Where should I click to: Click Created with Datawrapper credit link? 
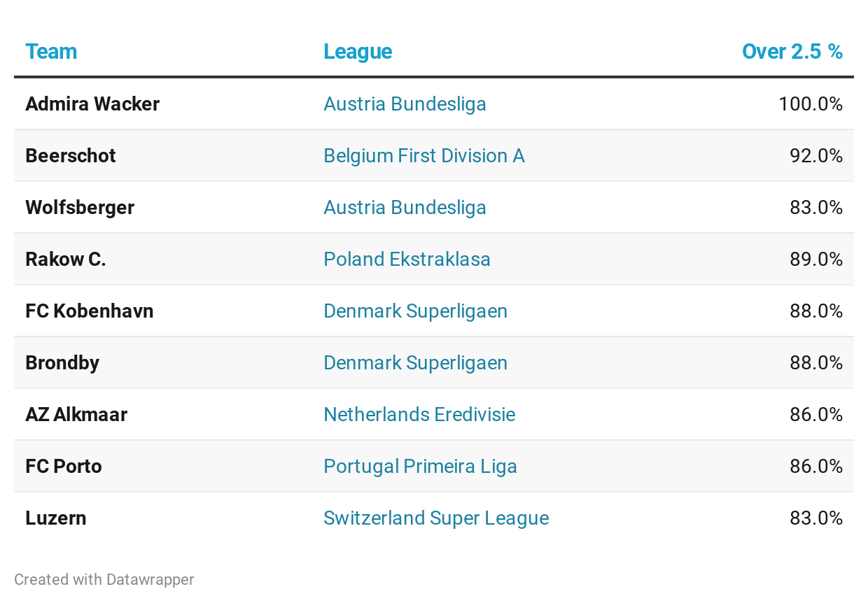104,579
